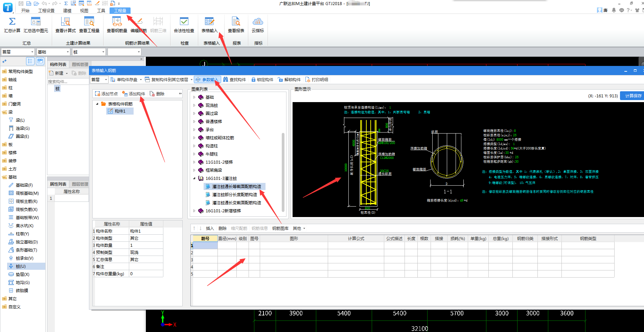Expand 16G101-2新增楼梯 node

click(x=194, y=211)
